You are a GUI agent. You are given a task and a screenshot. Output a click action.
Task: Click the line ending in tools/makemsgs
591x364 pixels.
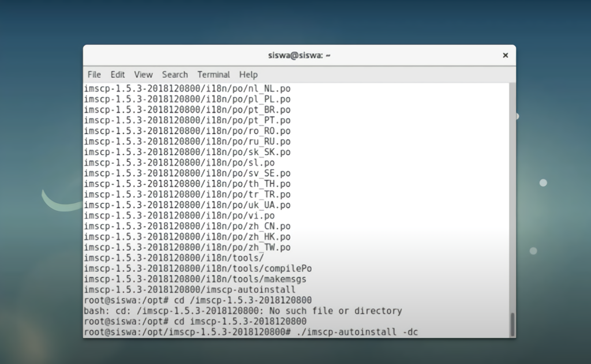pos(195,279)
